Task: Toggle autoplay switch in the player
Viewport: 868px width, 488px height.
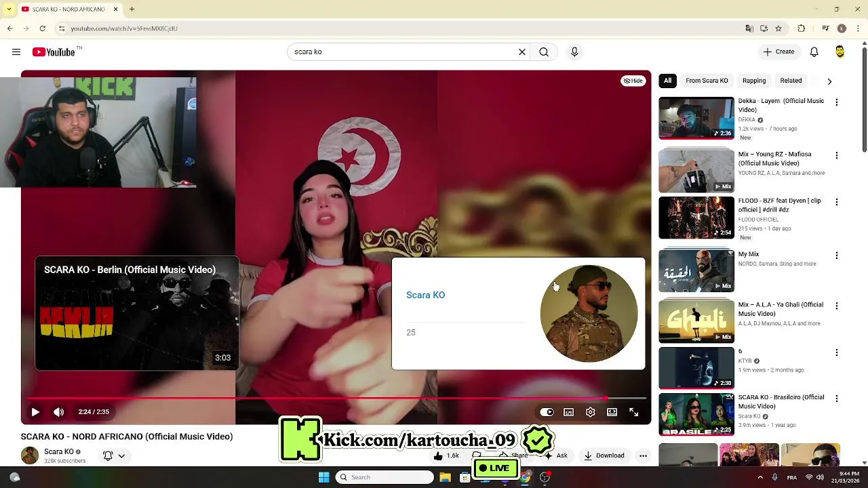Action: (547, 412)
